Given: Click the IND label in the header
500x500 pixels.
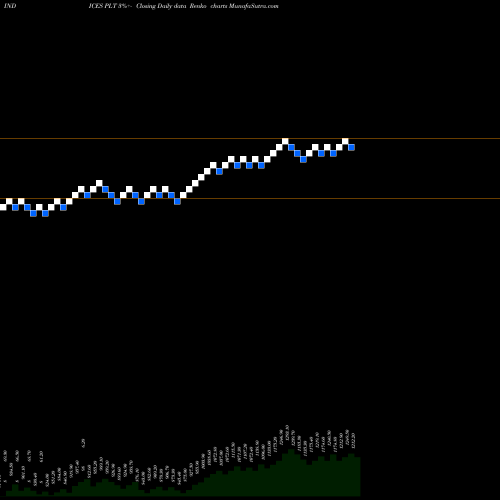Looking at the screenshot, I should tap(10, 6).
